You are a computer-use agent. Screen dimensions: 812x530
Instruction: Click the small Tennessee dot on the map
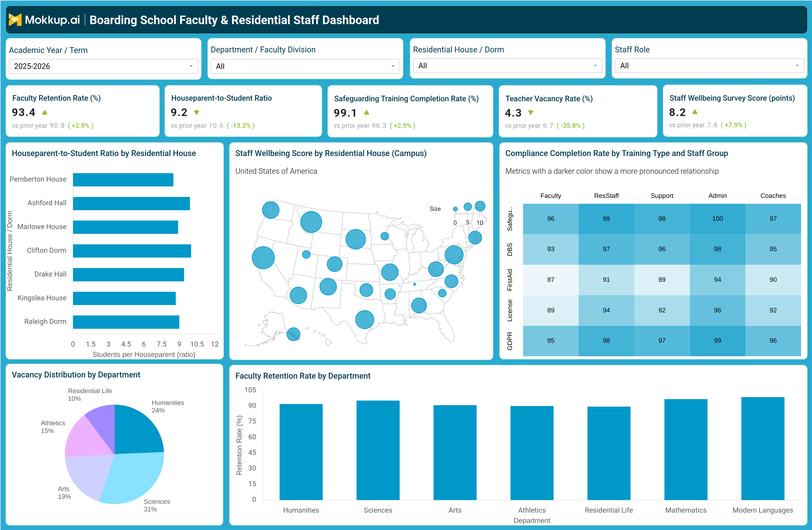pyautogui.click(x=415, y=284)
